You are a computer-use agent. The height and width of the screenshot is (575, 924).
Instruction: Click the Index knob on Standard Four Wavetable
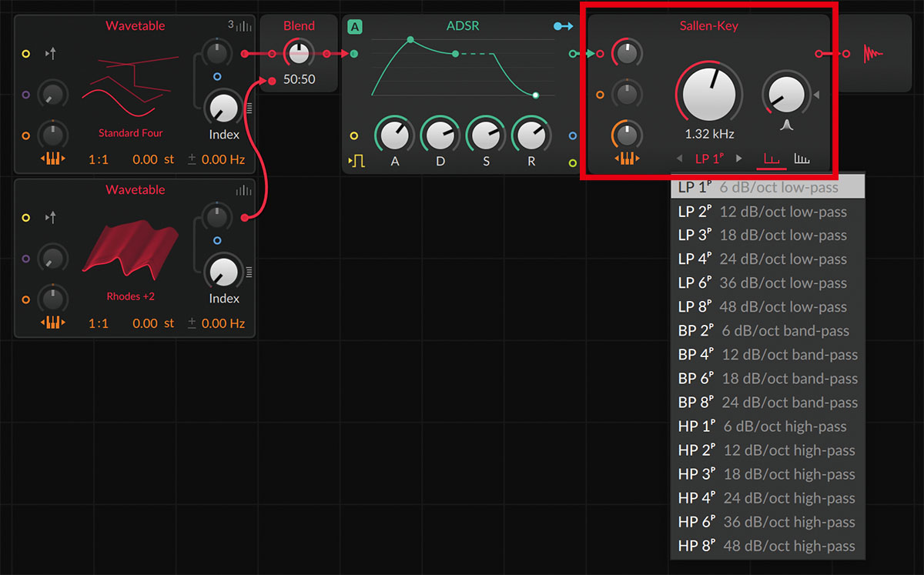(x=223, y=109)
